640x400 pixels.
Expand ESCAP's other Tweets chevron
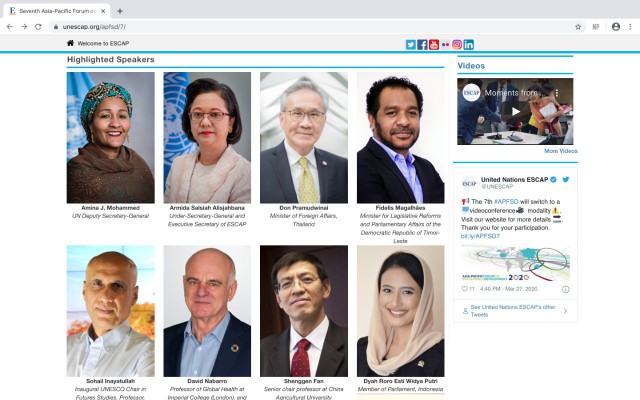coord(565,311)
